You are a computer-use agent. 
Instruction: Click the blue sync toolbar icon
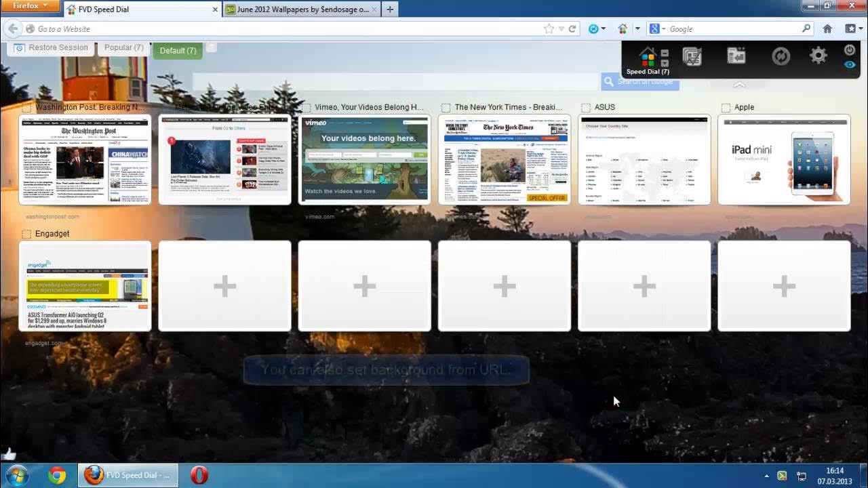[593, 28]
